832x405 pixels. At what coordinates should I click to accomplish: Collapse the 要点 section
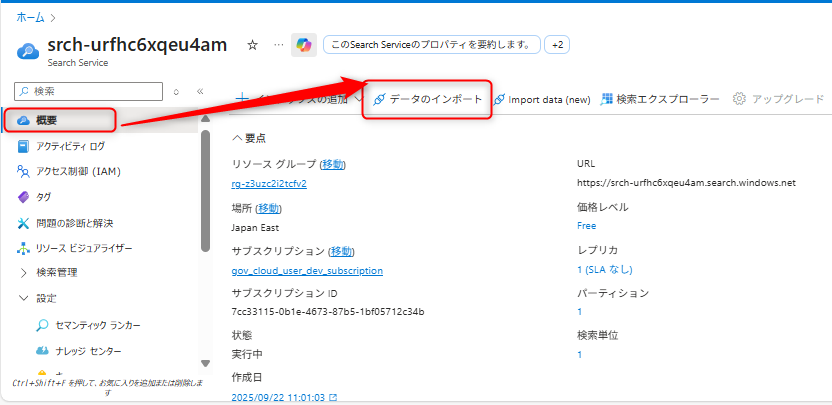pos(249,139)
